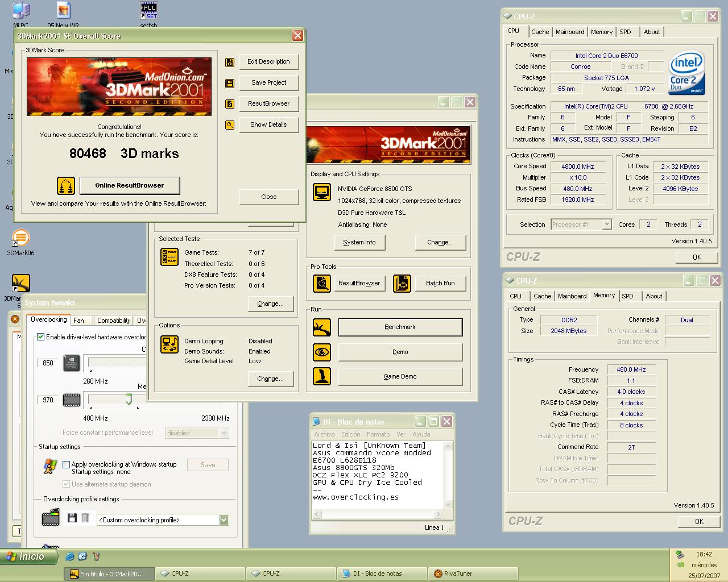Click the Online ResultBrowser button
The image size is (728, 582).
coord(130,185)
